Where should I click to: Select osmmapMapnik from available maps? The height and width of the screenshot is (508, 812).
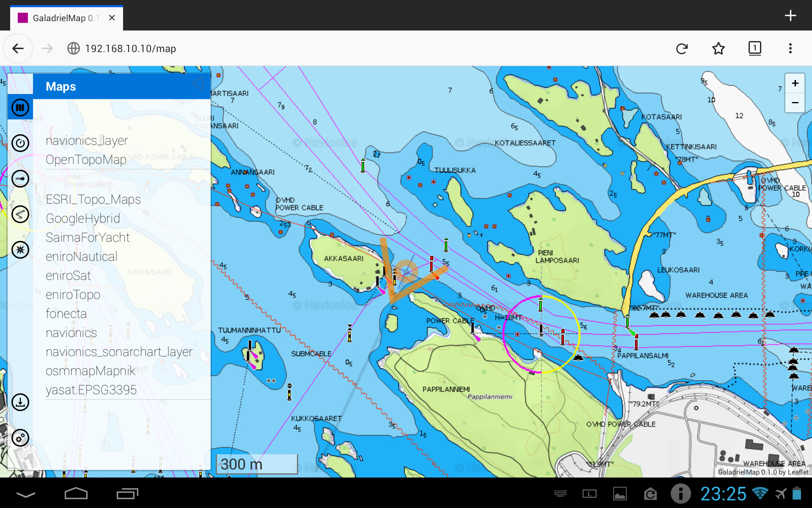tap(91, 371)
